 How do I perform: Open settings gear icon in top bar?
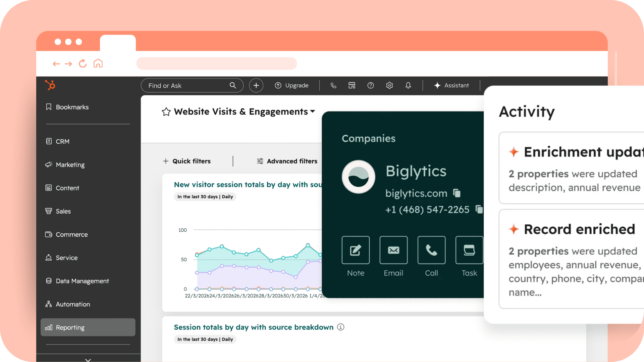(389, 86)
